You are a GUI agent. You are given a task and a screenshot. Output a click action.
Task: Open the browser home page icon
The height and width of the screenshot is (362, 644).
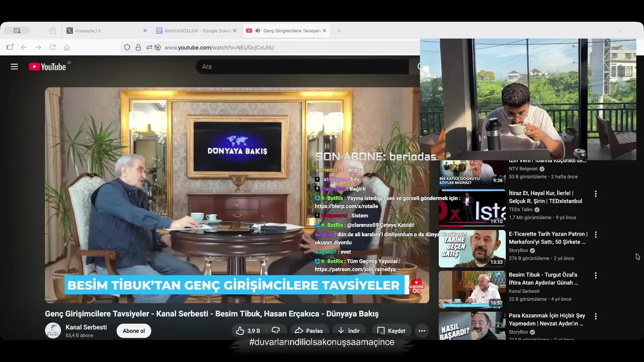(x=66, y=47)
